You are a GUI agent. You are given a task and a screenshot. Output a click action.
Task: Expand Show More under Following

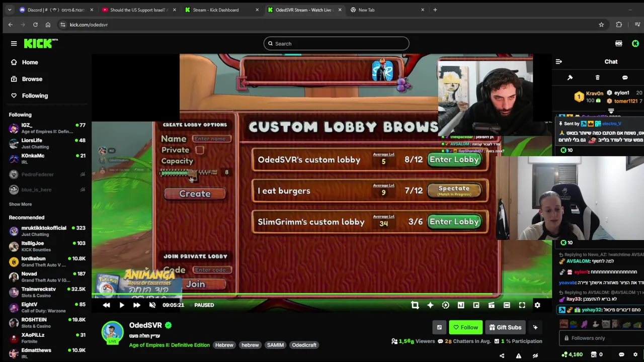tap(20, 204)
